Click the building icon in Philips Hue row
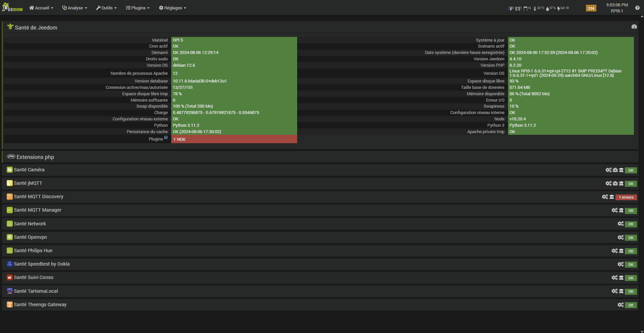This screenshot has height=333, width=644. (621, 251)
